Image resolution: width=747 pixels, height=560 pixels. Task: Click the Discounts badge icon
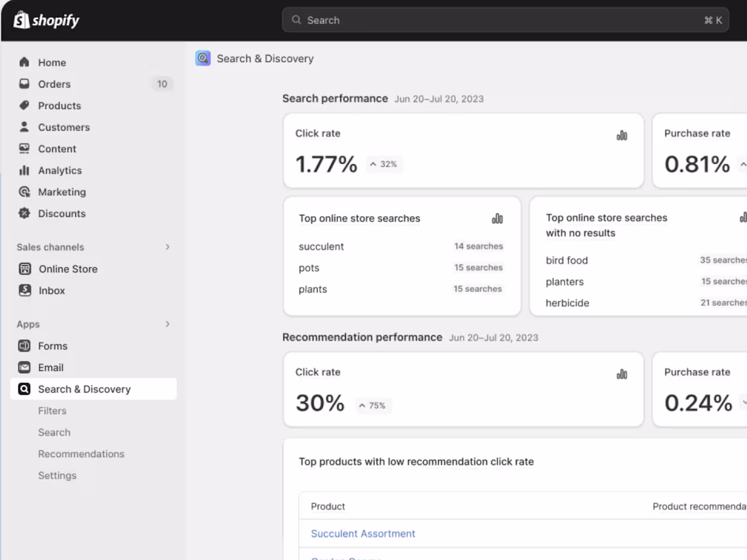point(24,214)
